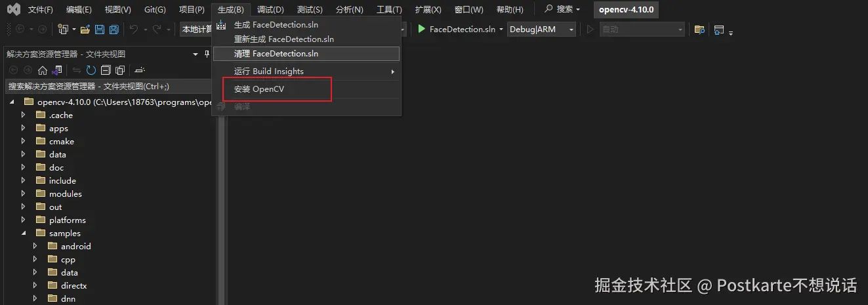
Task: Select the doc folder
Action: pos(56,168)
